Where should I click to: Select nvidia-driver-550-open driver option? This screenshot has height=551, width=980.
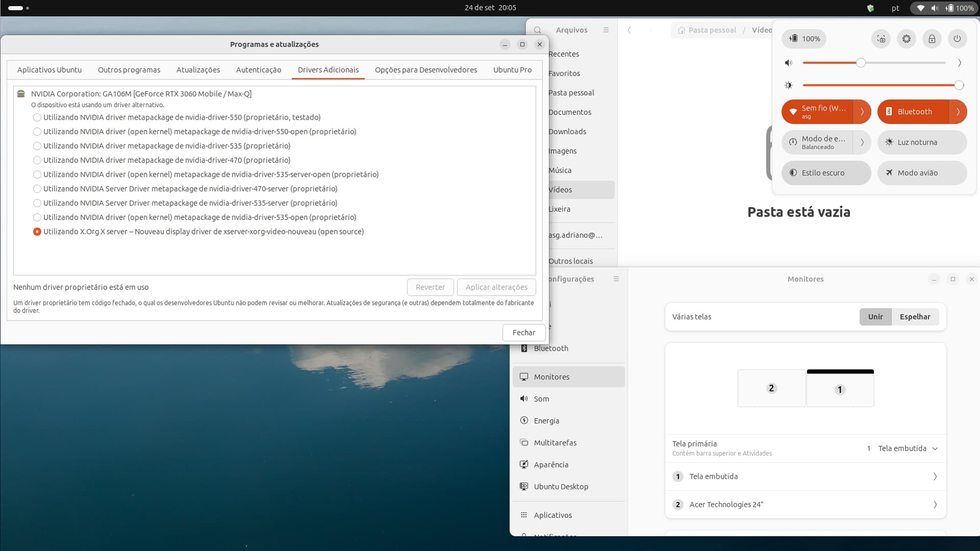coord(195,132)
